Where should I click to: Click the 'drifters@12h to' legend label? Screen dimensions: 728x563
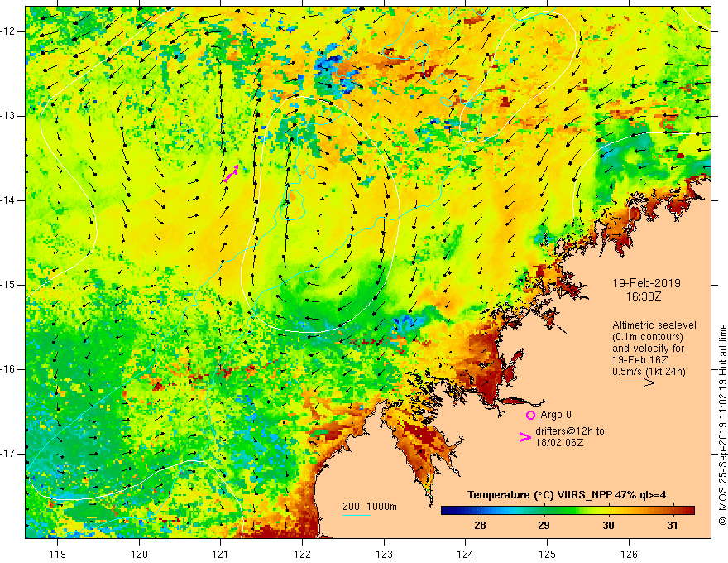point(570,431)
